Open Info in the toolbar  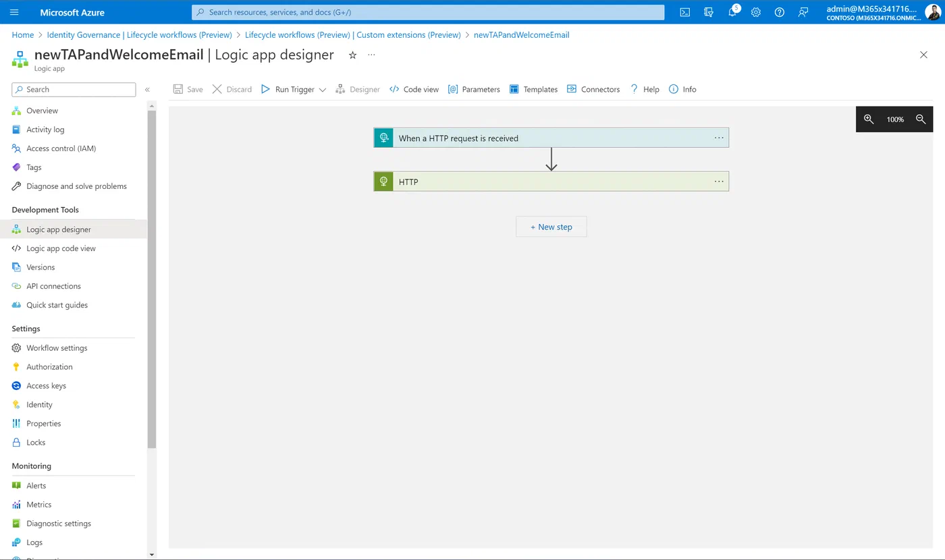tap(682, 89)
